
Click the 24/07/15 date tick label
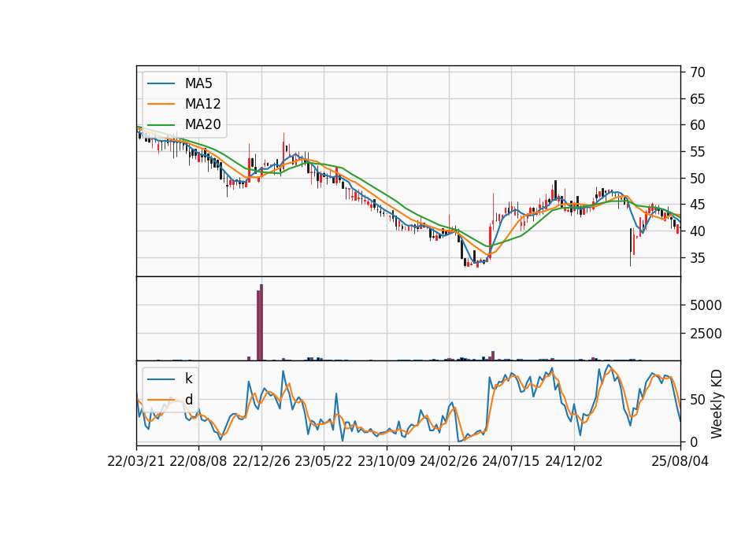[511, 461]
